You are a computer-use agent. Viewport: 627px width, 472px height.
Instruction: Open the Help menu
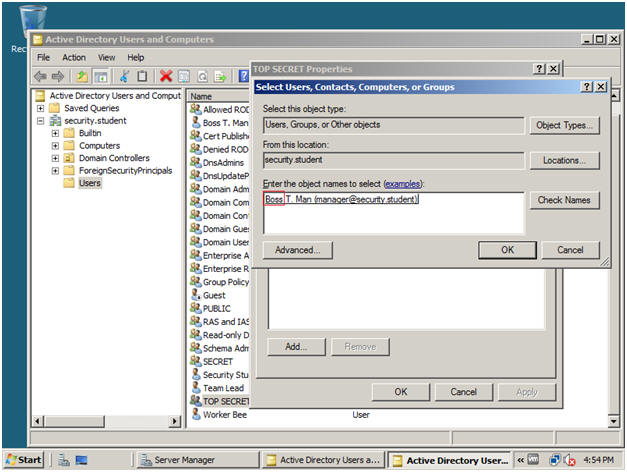click(136, 58)
